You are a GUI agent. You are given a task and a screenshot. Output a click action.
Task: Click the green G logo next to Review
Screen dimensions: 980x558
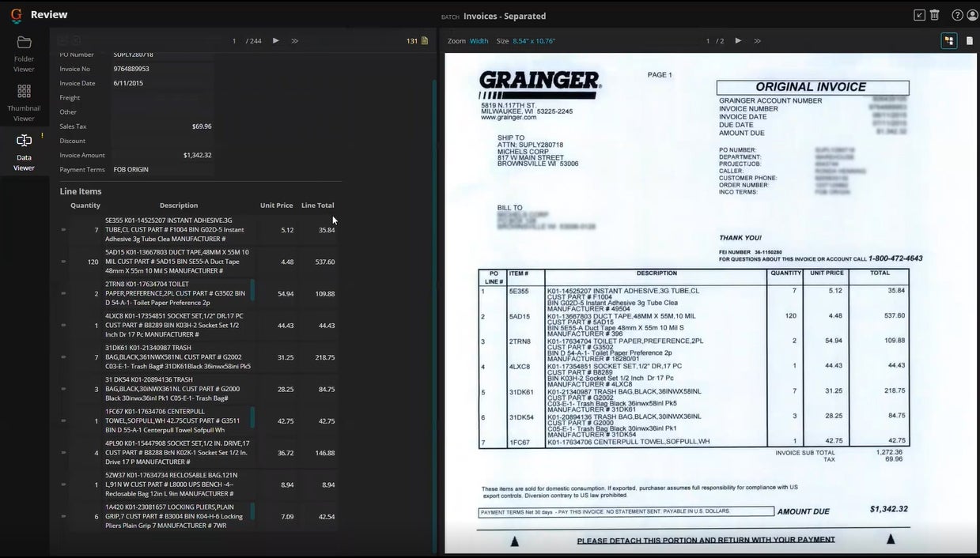(15, 14)
